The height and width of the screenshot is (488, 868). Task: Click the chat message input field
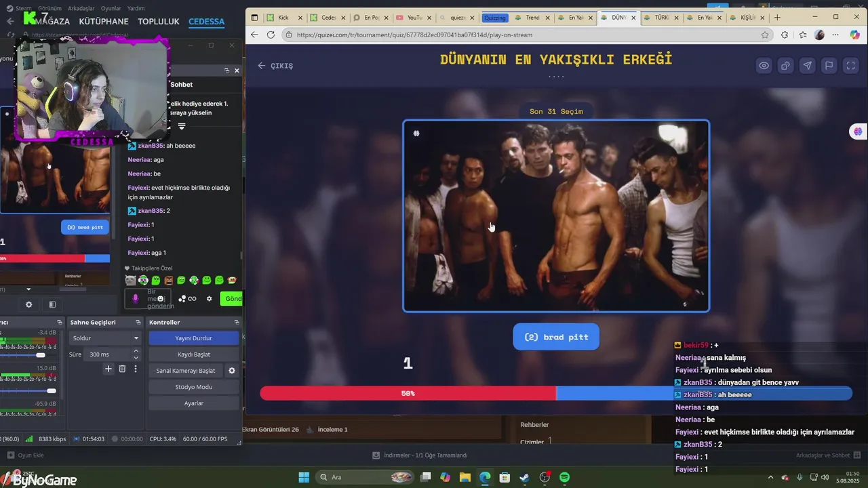(x=149, y=299)
